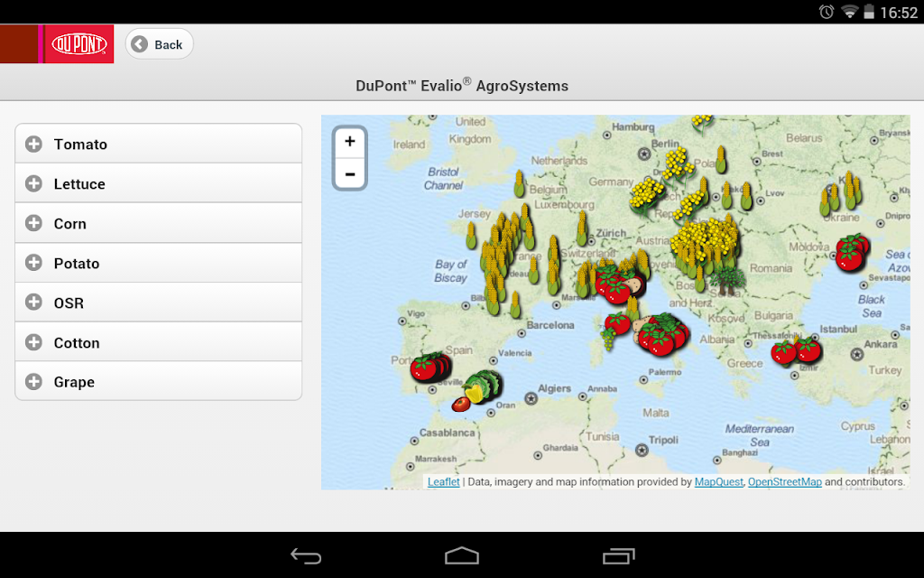Tap the Istanbul city label on map
Image resolution: width=924 pixels, height=578 pixels.
click(838, 329)
